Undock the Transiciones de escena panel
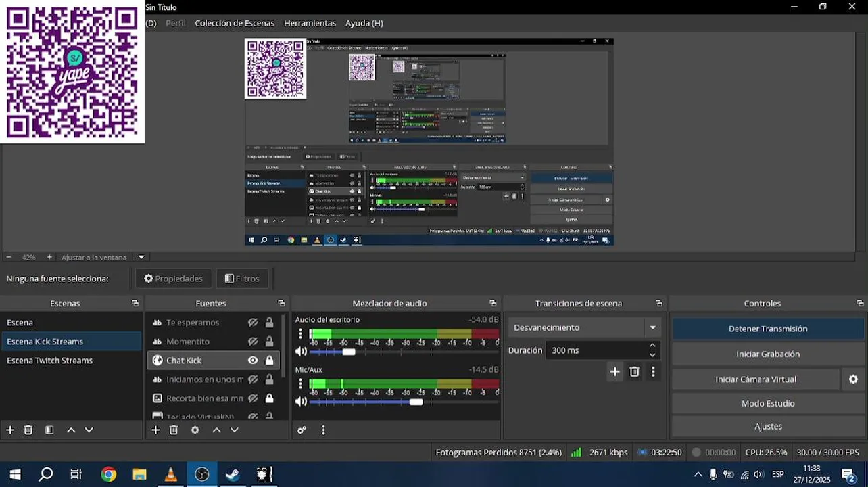This screenshot has width=868, height=487. [659, 304]
